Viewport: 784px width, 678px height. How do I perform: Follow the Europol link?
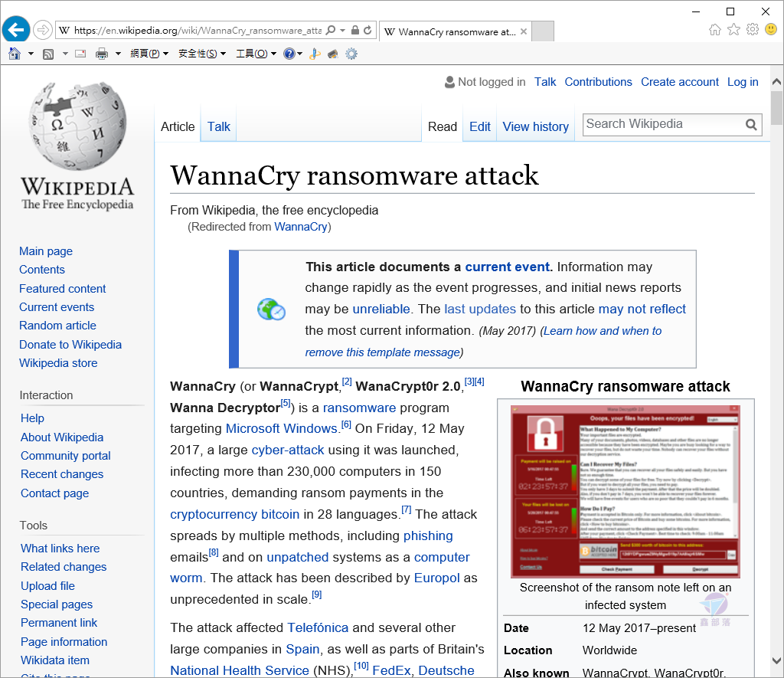click(x=436, y=578)
